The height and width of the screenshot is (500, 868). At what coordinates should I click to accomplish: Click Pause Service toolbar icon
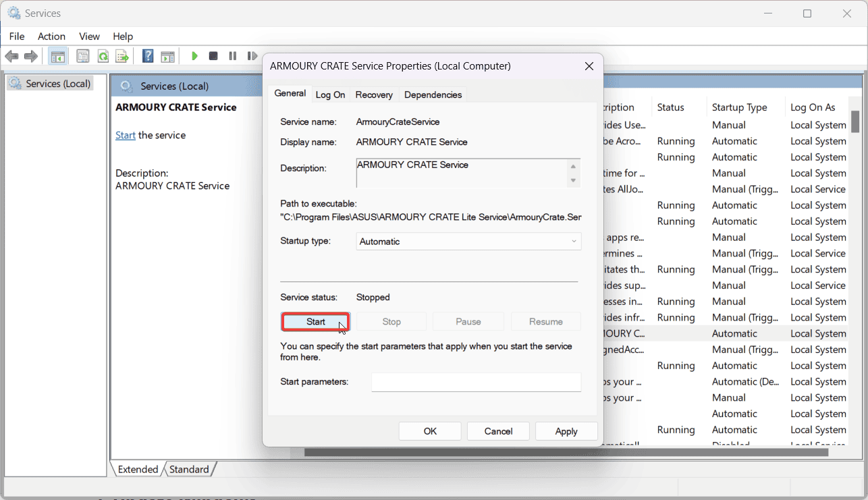point(233,56)
